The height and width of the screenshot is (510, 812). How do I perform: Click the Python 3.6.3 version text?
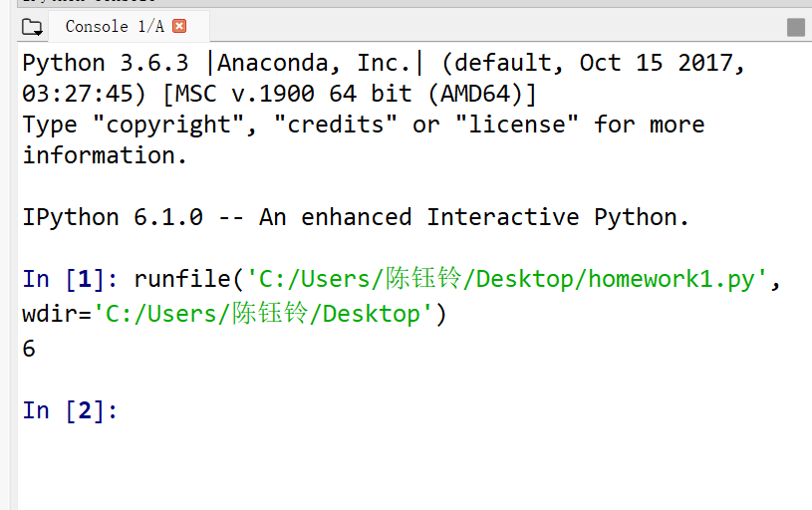coord(106,64)
